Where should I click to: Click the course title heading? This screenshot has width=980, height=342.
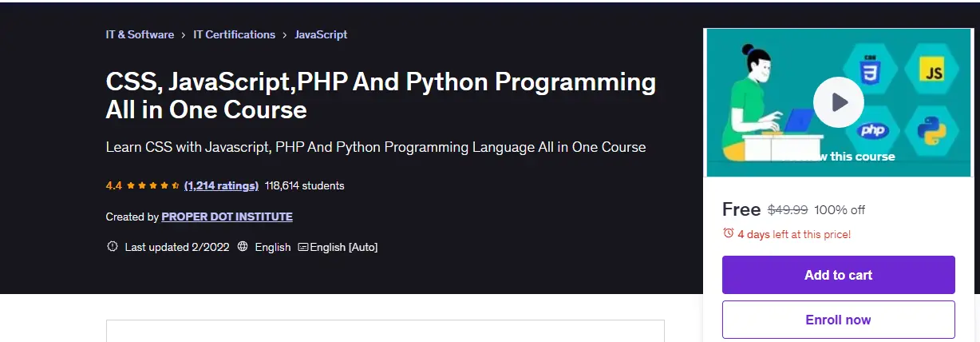coord(381,95)
